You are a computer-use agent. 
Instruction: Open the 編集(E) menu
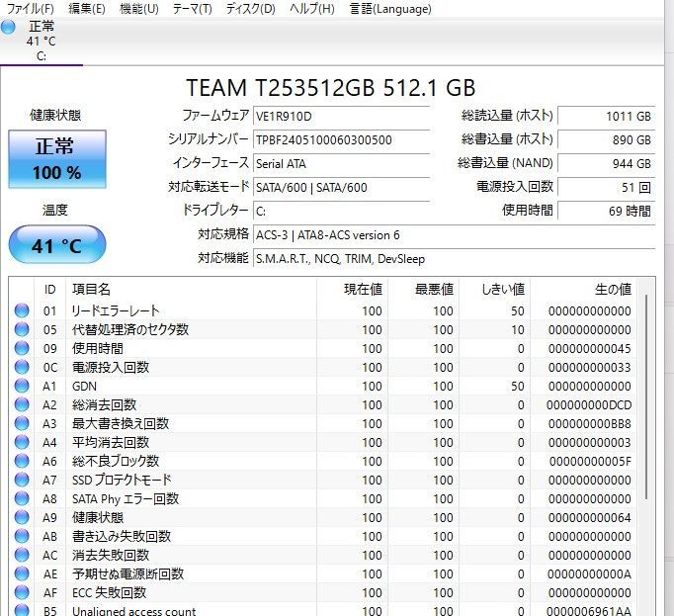click(x=87, y=9)
